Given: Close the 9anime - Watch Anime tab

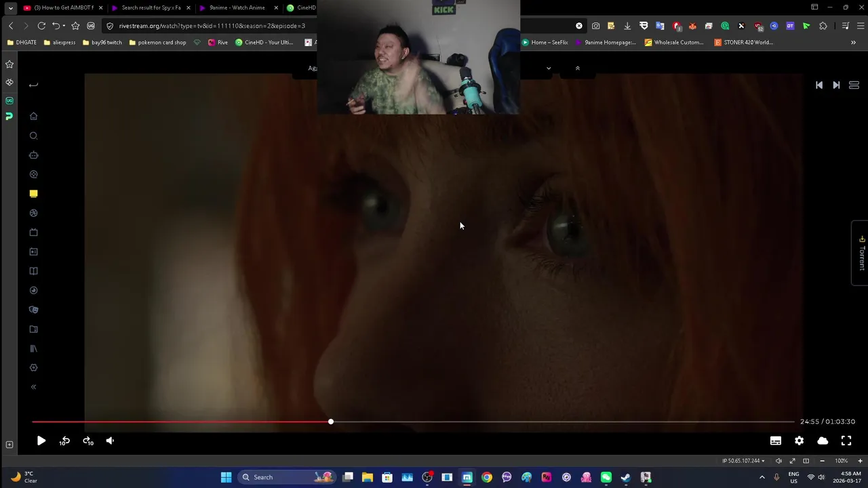Looking at the screenshot, I should tap(276, 8).
